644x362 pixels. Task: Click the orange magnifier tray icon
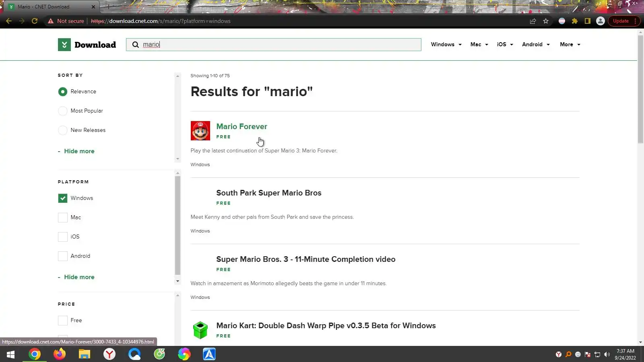click(x=568, y=354)
